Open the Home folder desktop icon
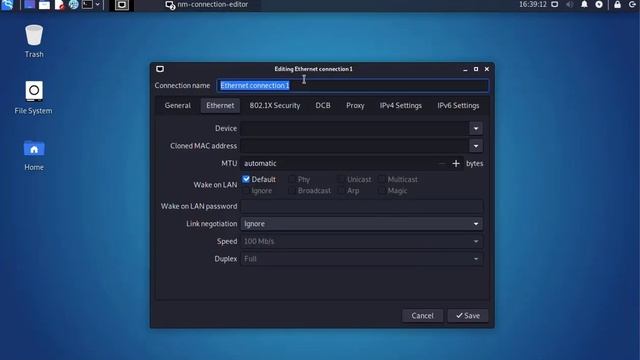The height and width of the screenshot is (360, 640). (x=34, y=155)
